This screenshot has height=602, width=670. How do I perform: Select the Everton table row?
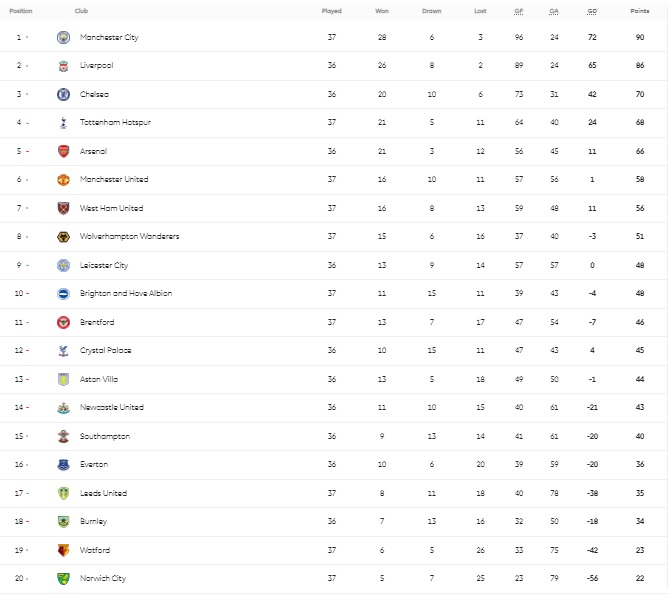point(334,465)
